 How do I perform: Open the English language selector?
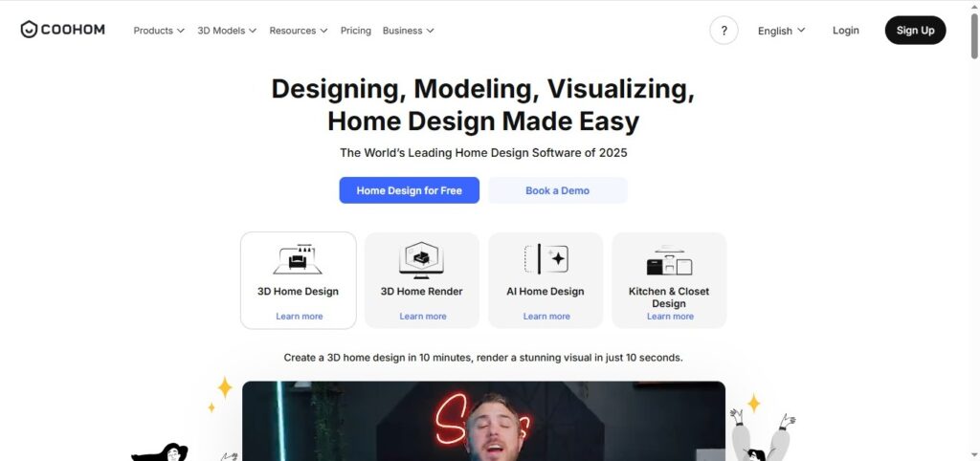781,31
